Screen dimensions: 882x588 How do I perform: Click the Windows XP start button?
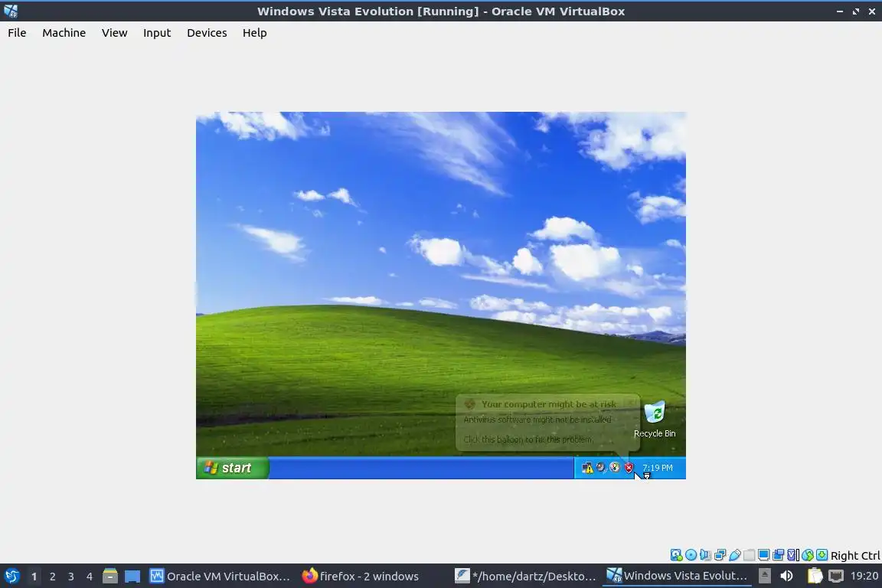coord(232,468)
